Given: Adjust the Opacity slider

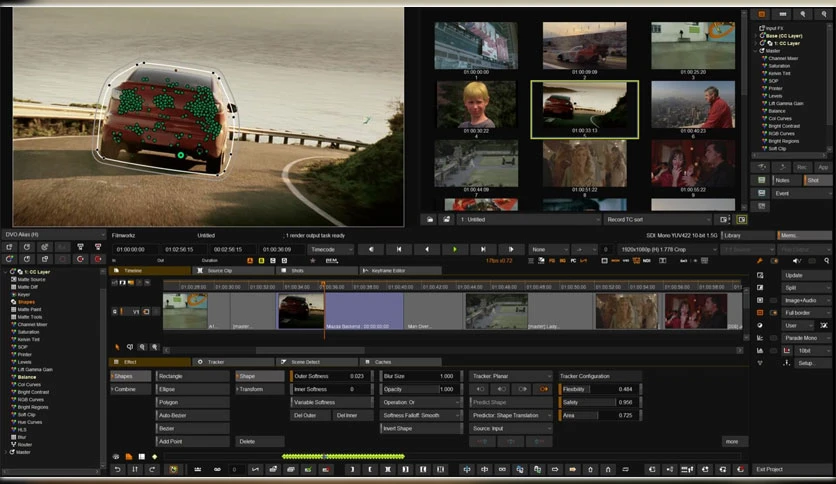Looking at the screenshot, I should (420, 389).
